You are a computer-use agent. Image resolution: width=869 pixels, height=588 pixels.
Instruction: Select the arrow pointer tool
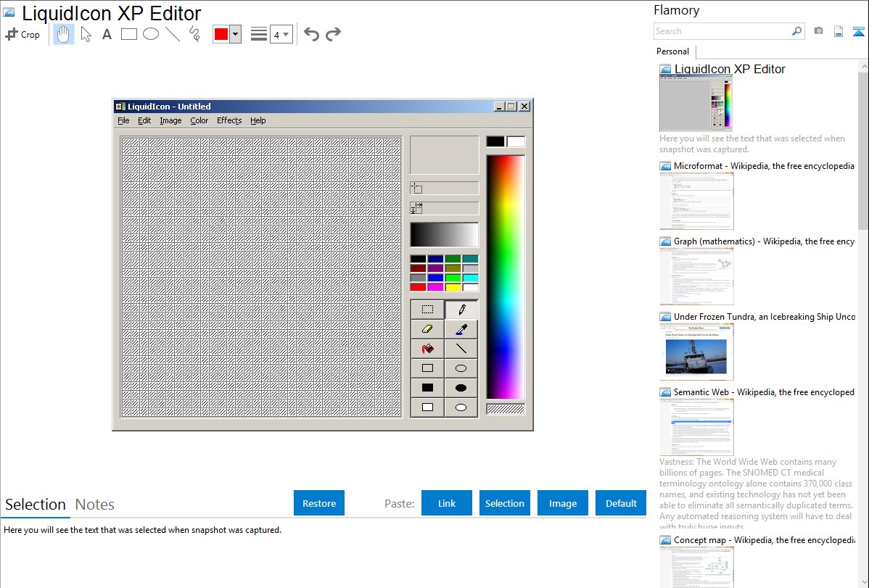[x=86, y=34]
